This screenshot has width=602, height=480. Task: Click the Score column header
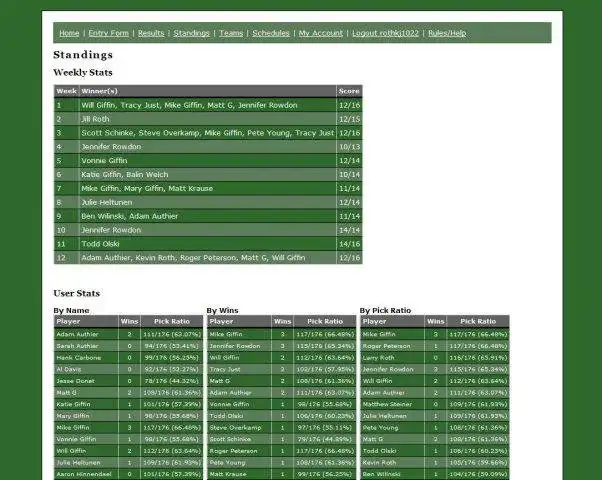349,91
